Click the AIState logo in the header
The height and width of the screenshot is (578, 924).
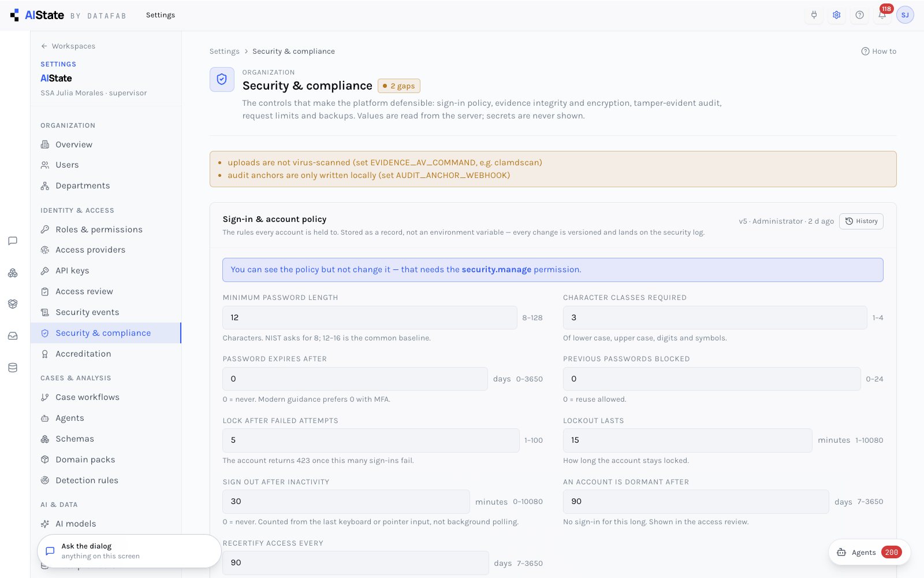point(37,15)
